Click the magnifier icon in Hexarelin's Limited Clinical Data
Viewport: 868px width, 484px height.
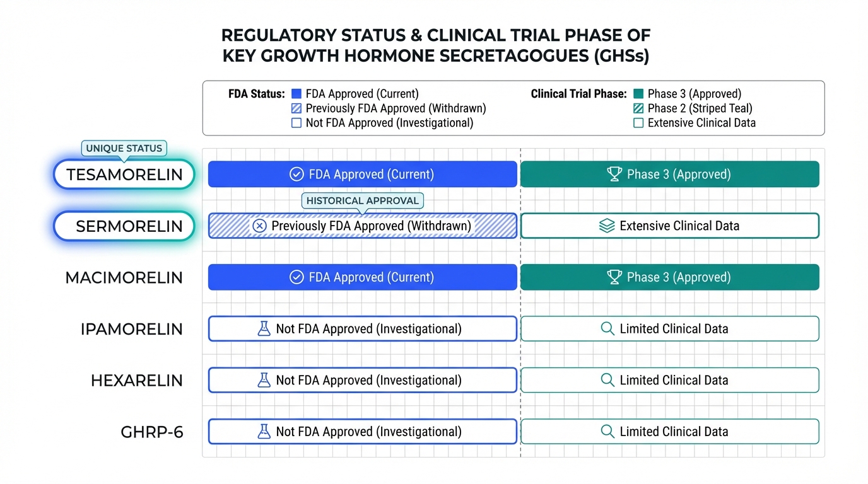click(x=607, y=380)
